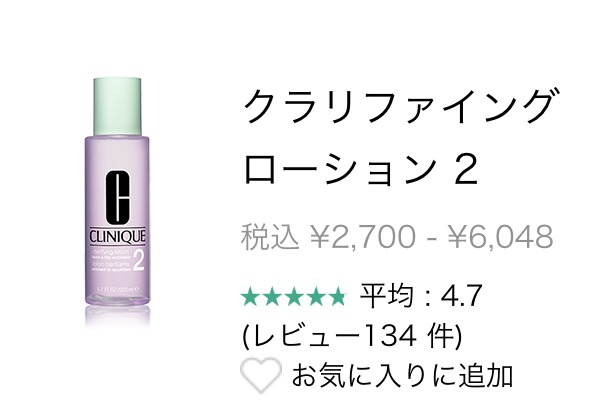Screen dimensions: 614x412
Task: Click the 税込 tax-included label
Action: click(x=270, y=237)
